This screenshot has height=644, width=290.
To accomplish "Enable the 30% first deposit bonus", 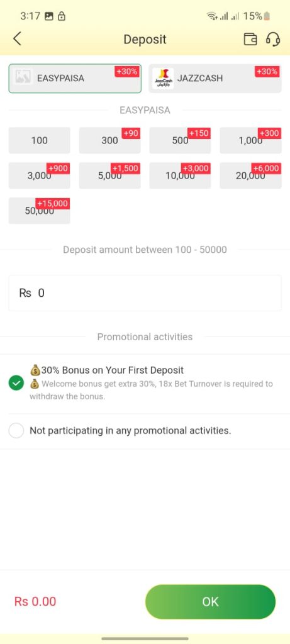I will (x=16, y=384).
